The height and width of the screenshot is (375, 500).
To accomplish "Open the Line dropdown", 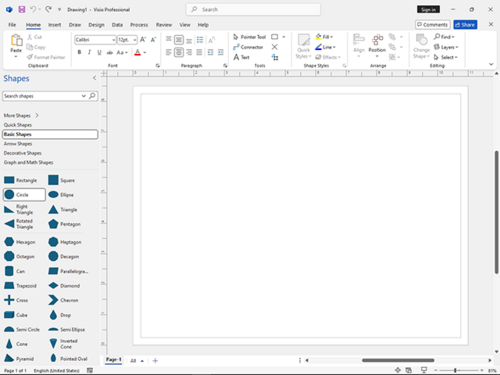I will 325,47.
